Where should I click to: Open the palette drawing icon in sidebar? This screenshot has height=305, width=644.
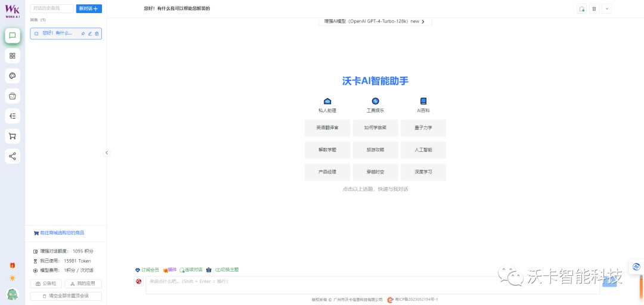click(x=13, y=76)
